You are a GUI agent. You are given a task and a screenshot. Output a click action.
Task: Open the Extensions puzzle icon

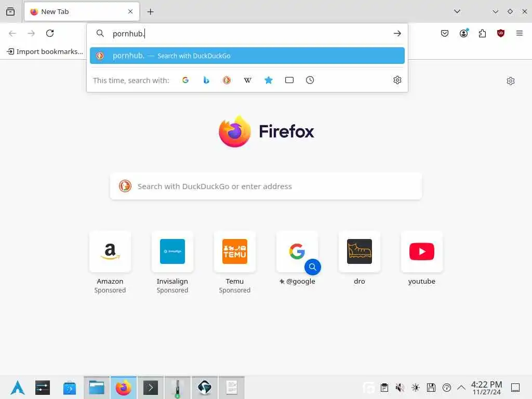[482, 33]
